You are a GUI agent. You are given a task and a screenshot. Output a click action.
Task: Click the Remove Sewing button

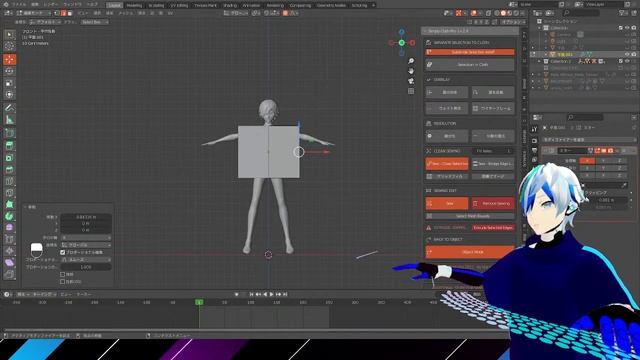tap(493, 203)
